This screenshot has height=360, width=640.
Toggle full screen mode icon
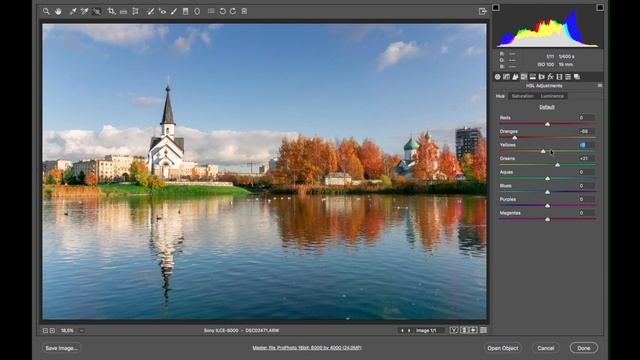pos(483,11)
